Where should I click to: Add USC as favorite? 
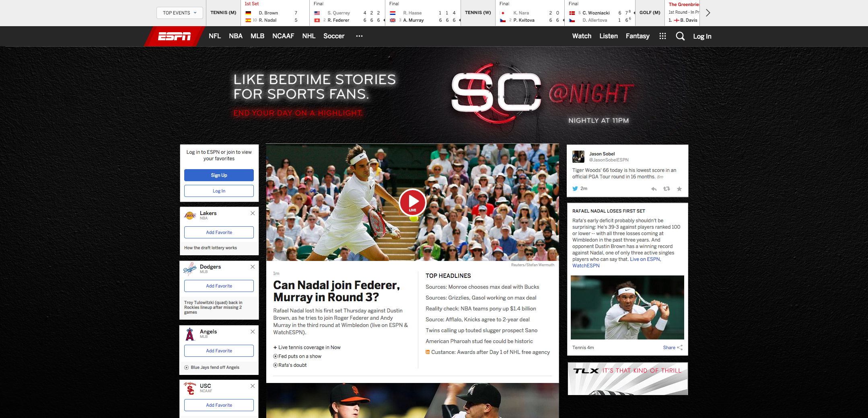[219, 405]
